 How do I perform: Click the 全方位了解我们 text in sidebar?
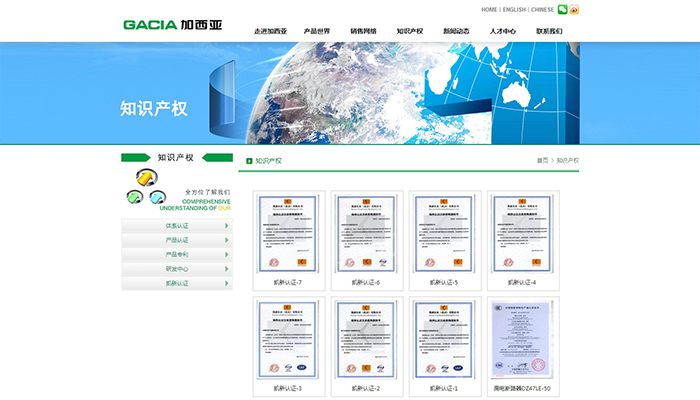pyautogui.click(x=208, y=192)
